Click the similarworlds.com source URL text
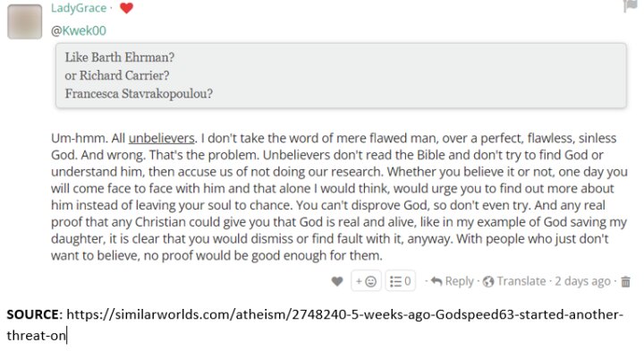 (315, 325)
